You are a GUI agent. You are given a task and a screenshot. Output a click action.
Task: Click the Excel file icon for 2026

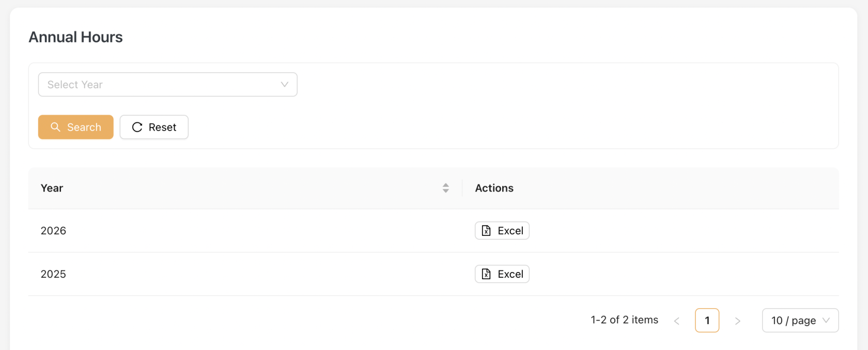point(486,231)
